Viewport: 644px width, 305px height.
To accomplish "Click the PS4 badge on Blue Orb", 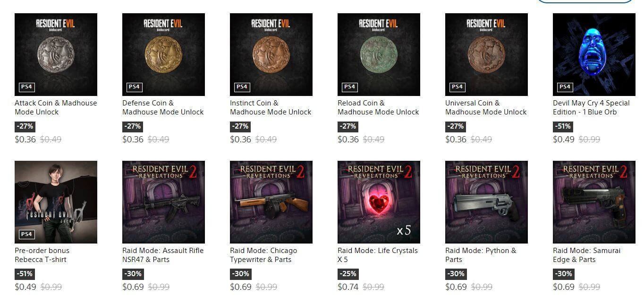I will (x=565, y=87).
